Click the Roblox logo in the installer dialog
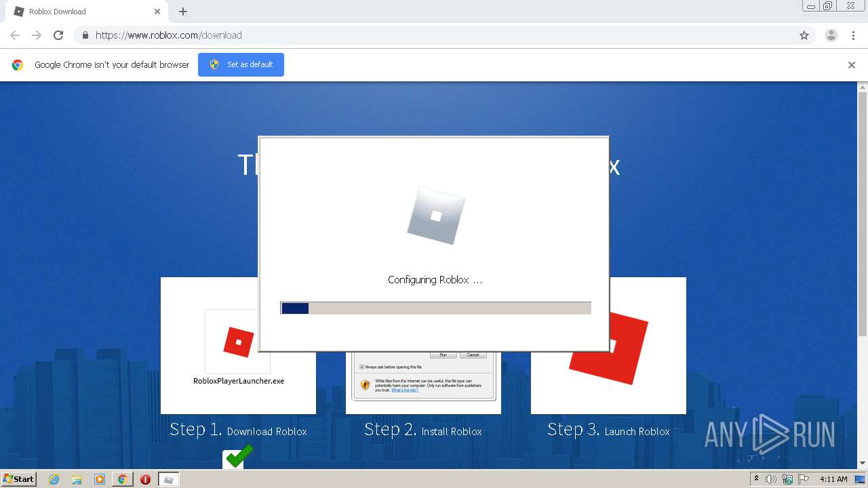 436,216
